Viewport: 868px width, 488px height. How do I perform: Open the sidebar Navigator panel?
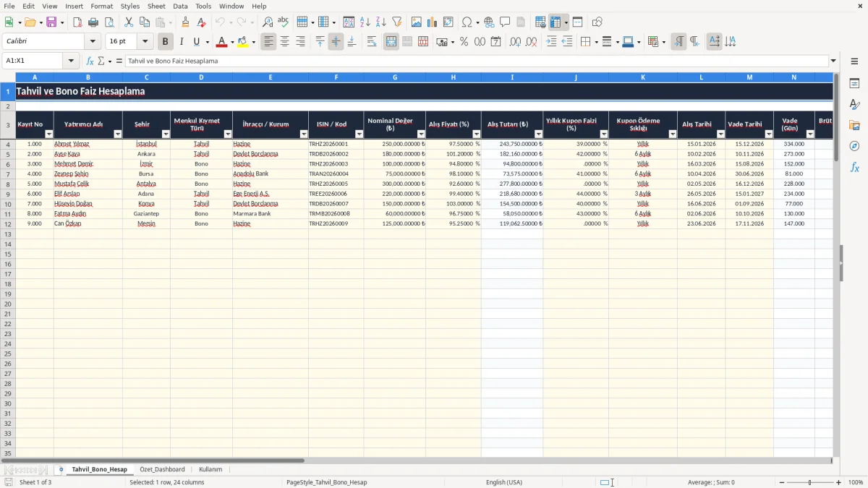click(x=854, y=146)
